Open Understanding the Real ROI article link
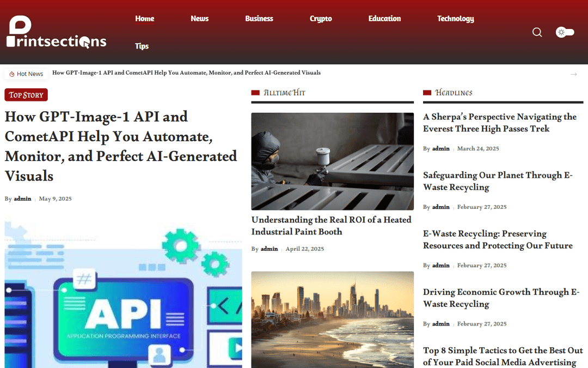588x368 pixels. [x=332, y=226]
